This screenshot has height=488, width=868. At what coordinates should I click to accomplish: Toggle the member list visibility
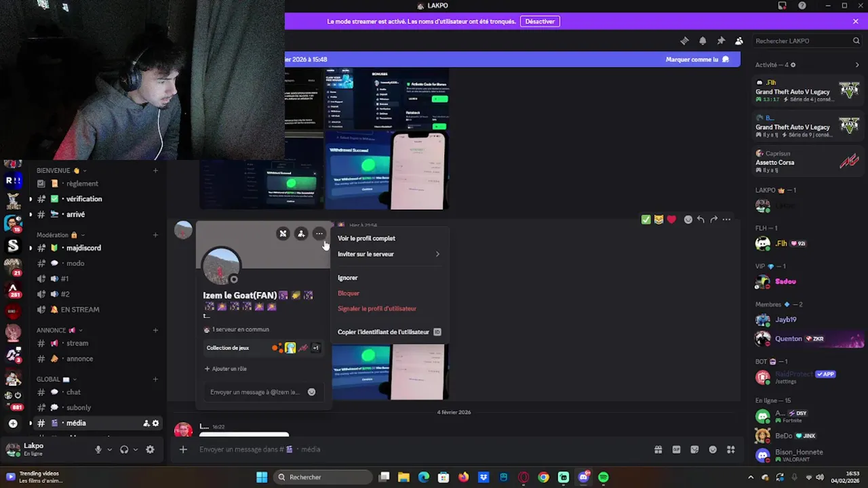739,41
